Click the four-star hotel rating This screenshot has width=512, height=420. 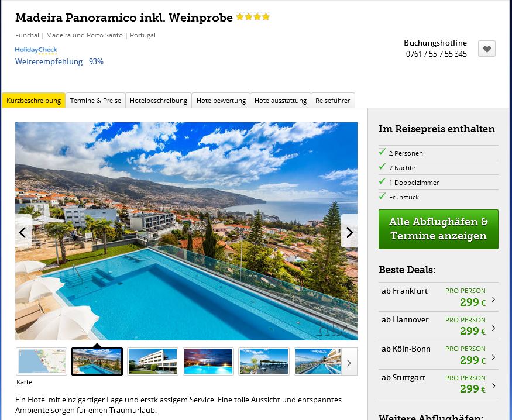pos(253,17)
